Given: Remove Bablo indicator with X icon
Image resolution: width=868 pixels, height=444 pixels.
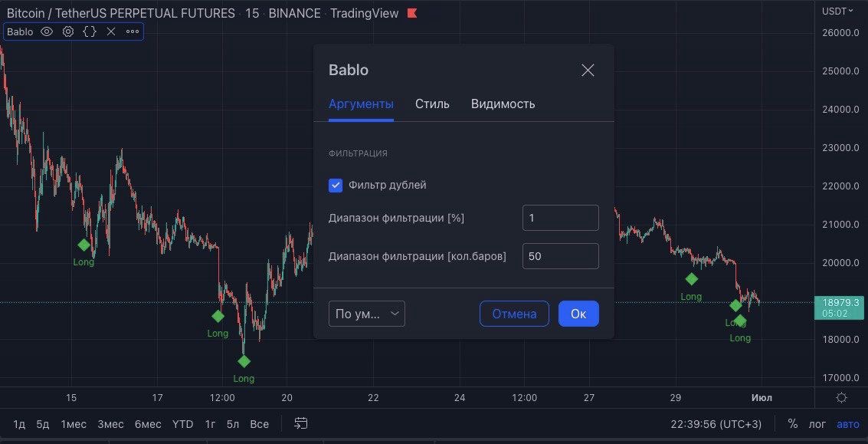Looking at the screenshot, I should (x=111, y=31).
